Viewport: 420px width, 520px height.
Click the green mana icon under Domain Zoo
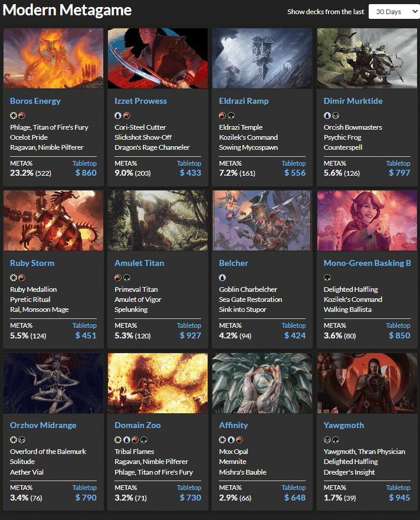[144, 440]
